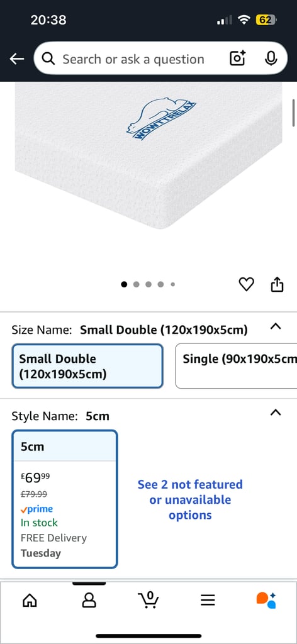Viewport: 297px width, 644px height.
Task: Select Small Double (120x190x5cm) size option
Action: click(x=87, y=366)
